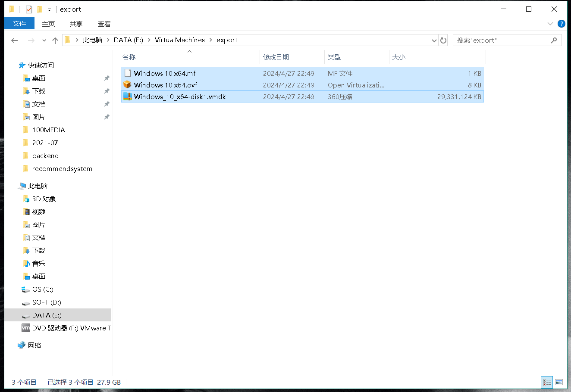The height and width of the screenshot is (392, 571).
Task: Refresh the folder with the refresh icon
Action: click(443, 40)
